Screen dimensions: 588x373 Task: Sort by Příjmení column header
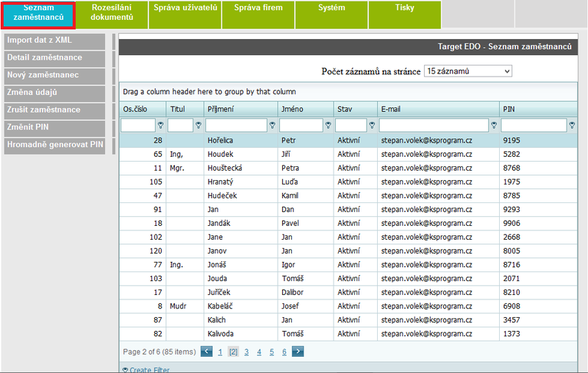[x=241, y=109]
